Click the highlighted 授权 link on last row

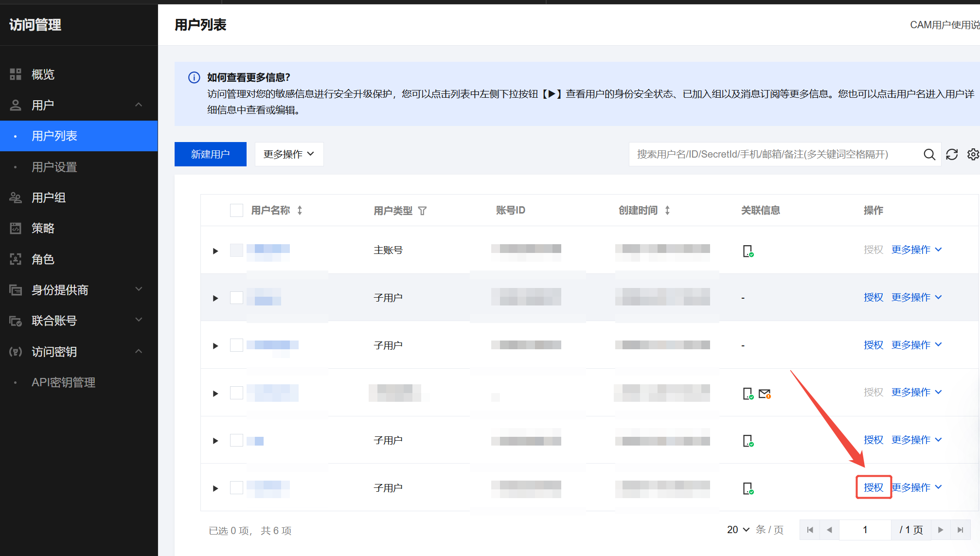tap(873, 487)
